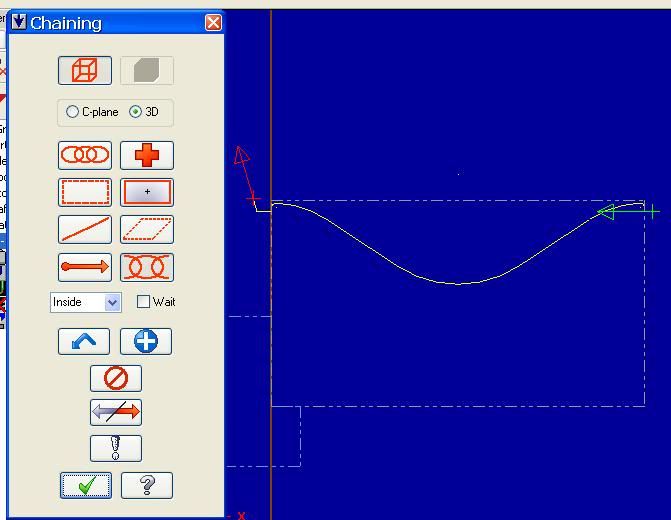Open Help question mark button
The width and height of the screenshot is (671, 520).
coord(147,485)
